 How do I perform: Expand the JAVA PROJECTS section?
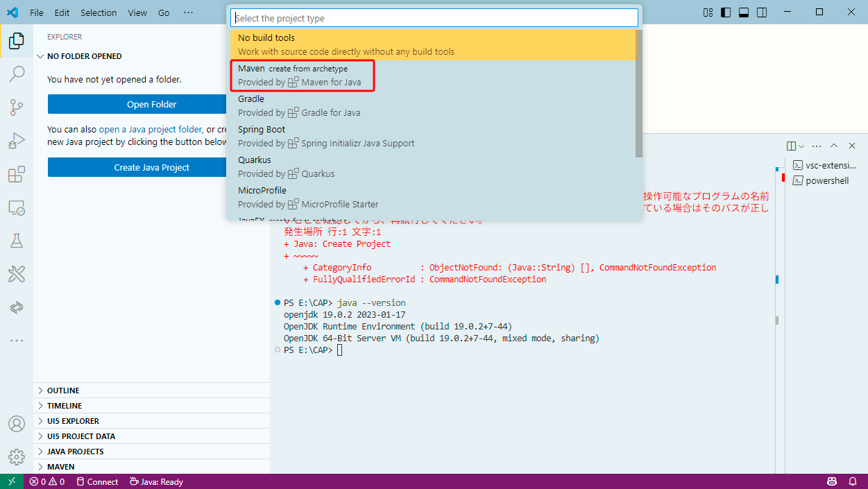point(152,452)
